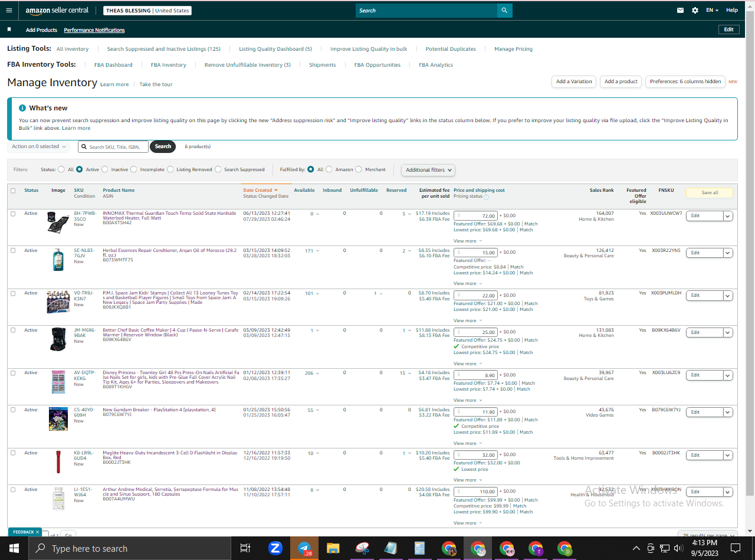Open New Gundam Breaker product image
755x560 pixels.
[58, 419]
